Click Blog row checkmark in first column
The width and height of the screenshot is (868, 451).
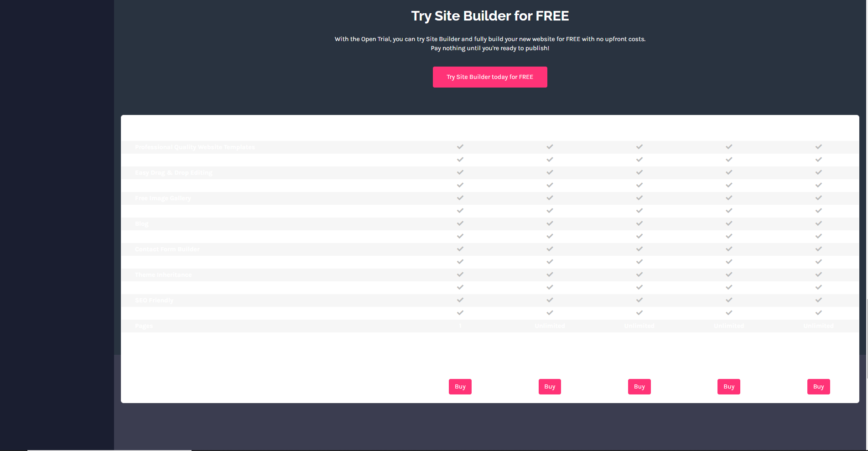[x=460, y=223]
